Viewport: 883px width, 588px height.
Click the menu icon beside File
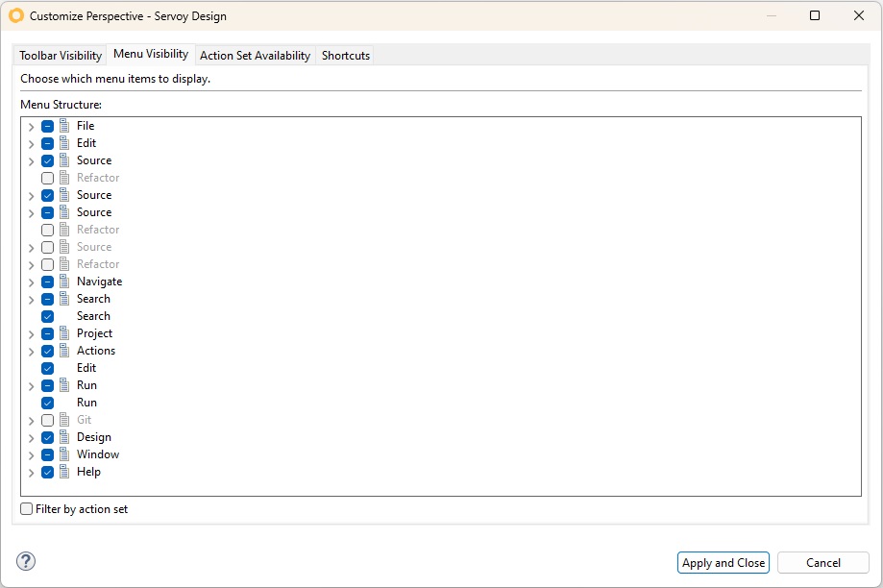coord(64,126)
